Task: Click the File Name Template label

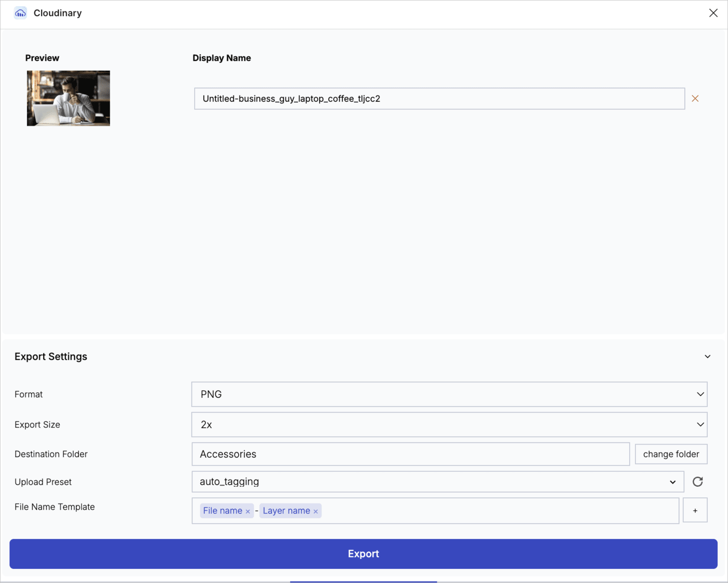Action: [55, 507]
